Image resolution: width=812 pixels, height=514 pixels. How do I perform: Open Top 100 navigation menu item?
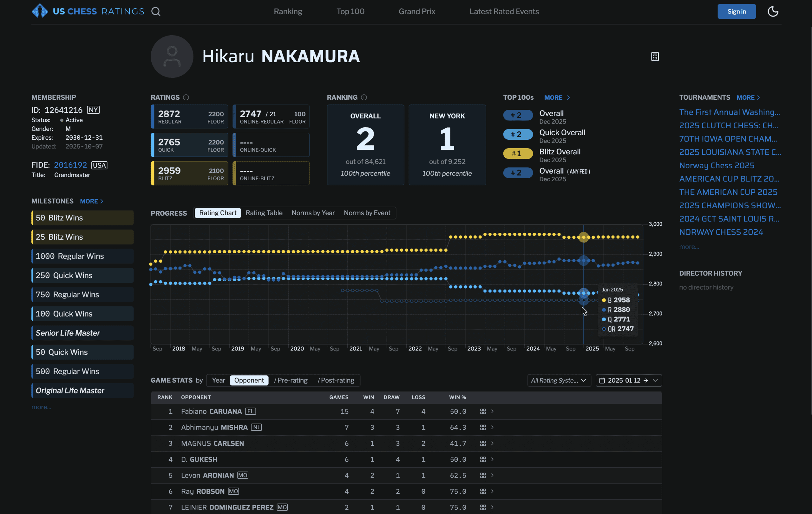click(x=350, y=11)
